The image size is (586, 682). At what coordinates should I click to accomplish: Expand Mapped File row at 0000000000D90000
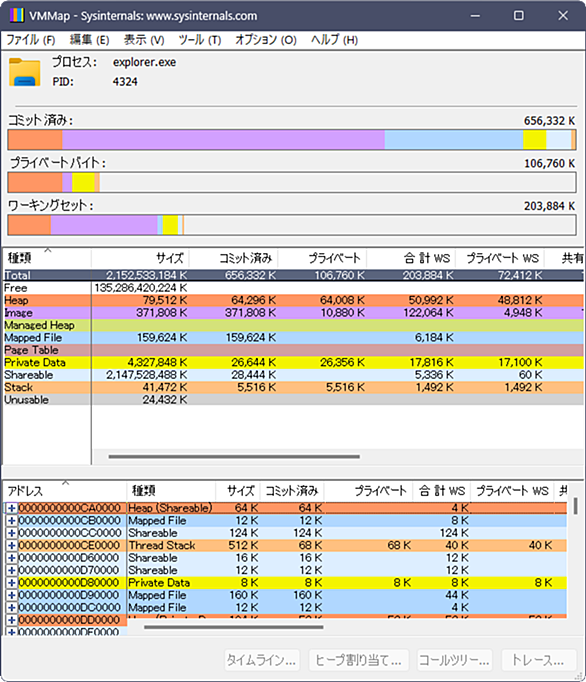[12, 595]
